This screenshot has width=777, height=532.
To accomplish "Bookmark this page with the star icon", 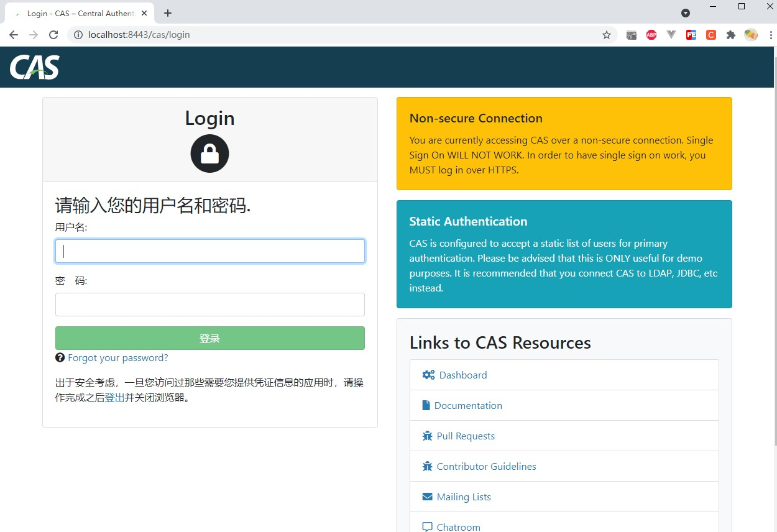I will coord(607,35).
